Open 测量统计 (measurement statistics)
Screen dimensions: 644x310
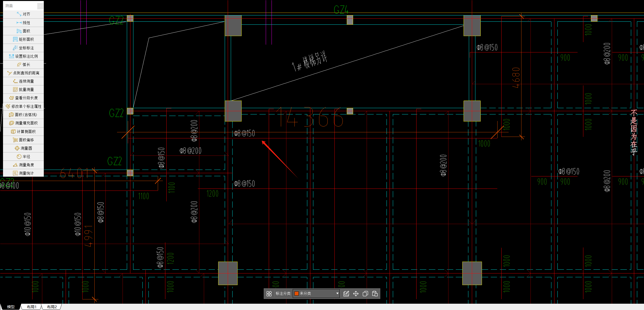tap(23, 173)
